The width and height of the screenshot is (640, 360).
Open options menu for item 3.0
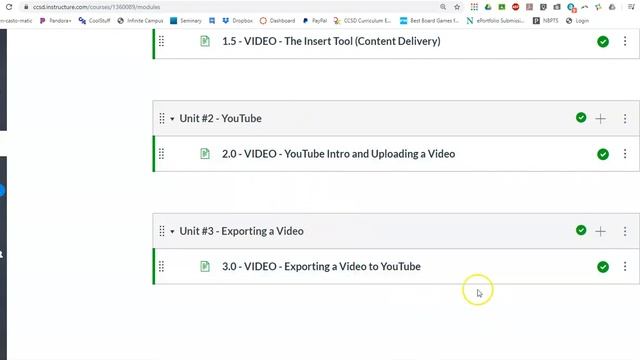click(x=625, y=267)
